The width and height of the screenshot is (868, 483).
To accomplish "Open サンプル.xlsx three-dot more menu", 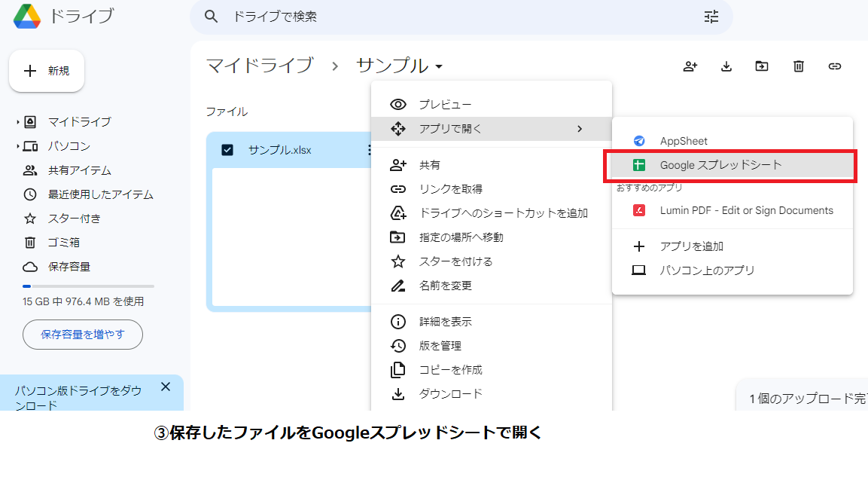I will 369,150.
